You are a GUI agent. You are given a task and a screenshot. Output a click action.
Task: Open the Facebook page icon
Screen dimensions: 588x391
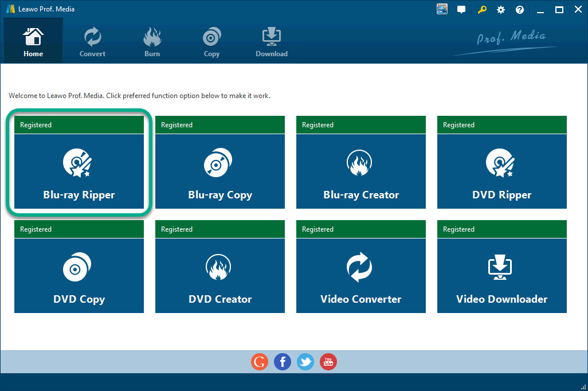point(283,362)
